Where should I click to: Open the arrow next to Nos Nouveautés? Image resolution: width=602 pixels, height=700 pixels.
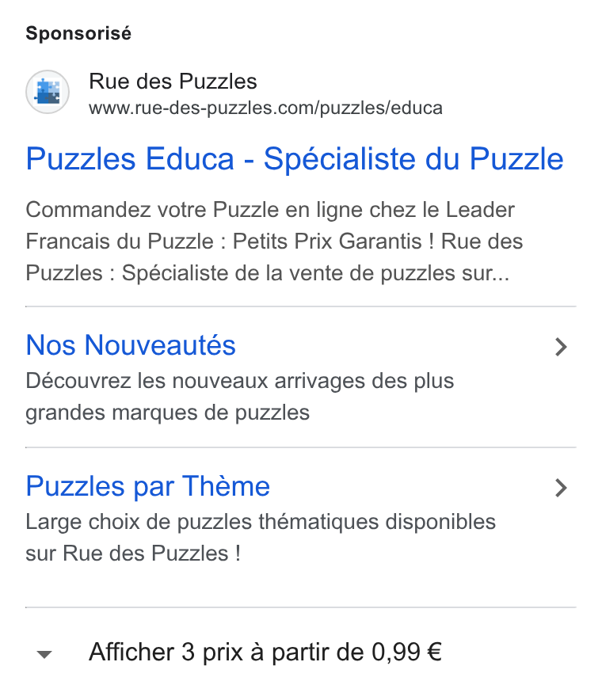tap(561, 347)
